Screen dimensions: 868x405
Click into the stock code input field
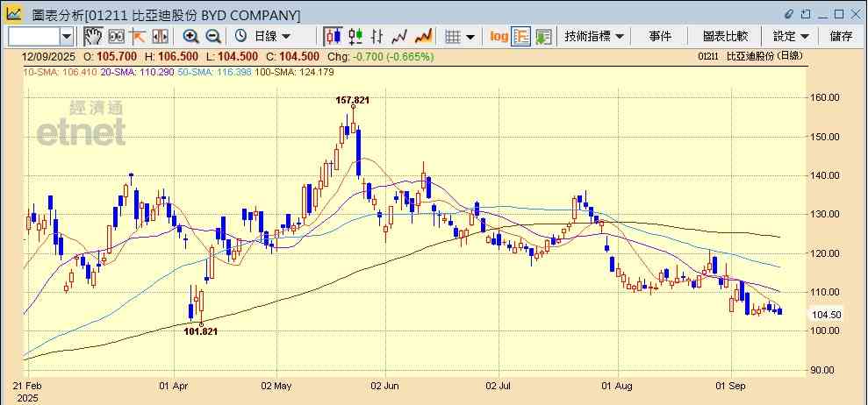[x=34, y=37]
